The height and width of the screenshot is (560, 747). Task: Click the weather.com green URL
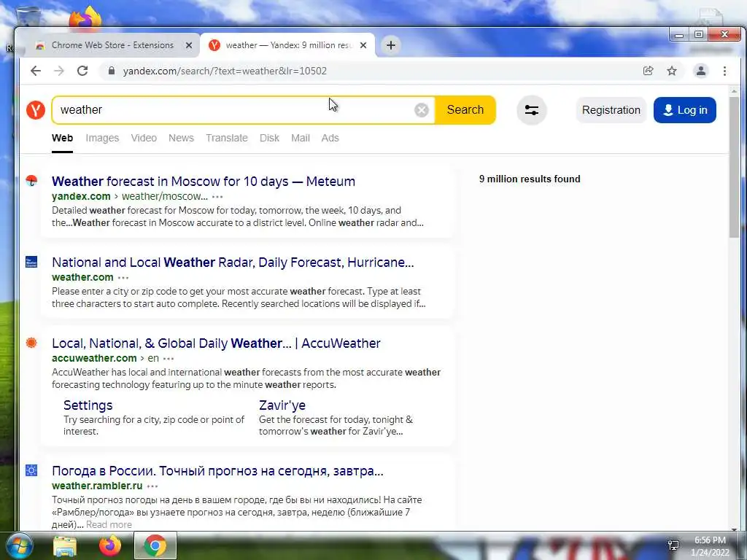82,277
